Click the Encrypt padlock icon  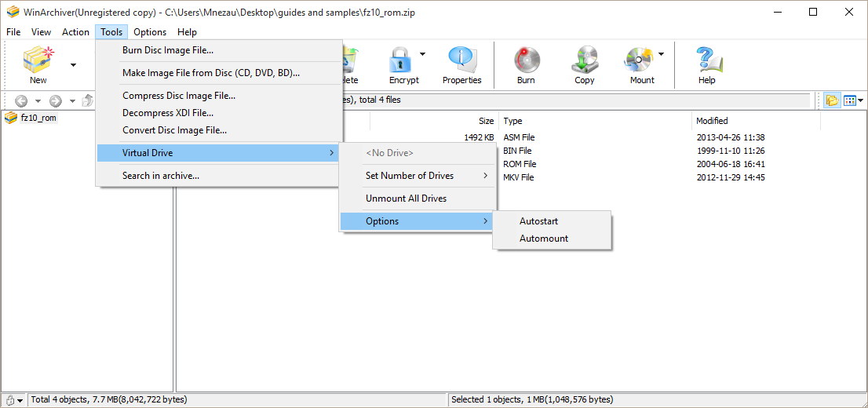400,59
